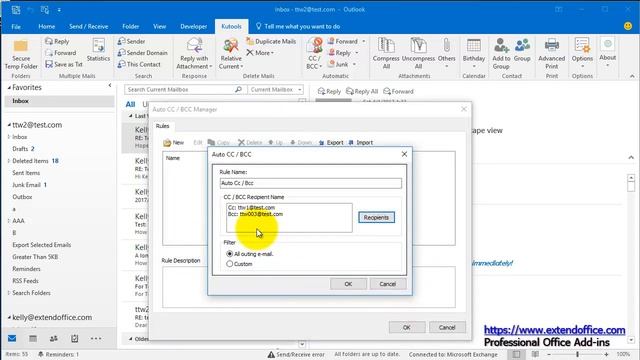This screenshot has height=360, width=640.
Task: Click Tell me what you want to do
Action: click(298, 27)
